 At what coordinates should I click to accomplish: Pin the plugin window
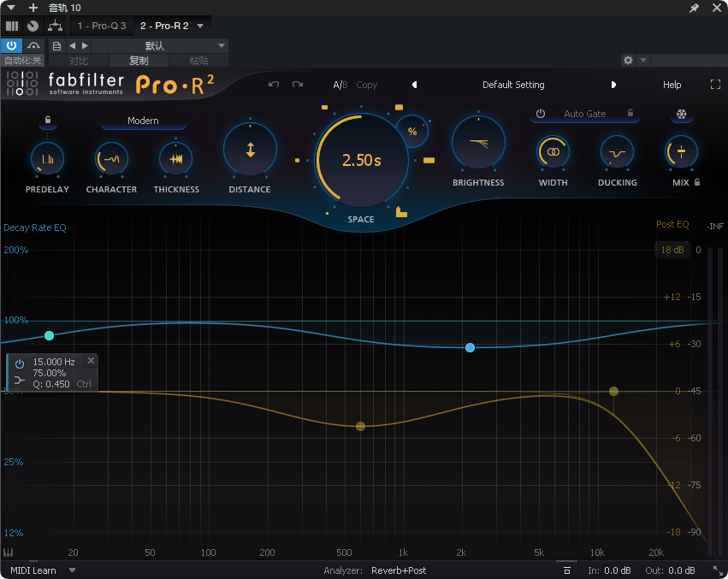694,8
